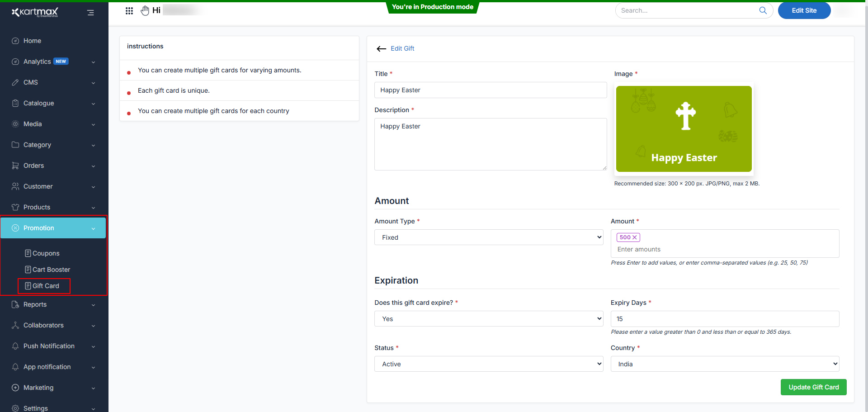Image resolution: width=868 pixels, height=412 pixels.
Task: Click the Edit Site button
Action: (x=804, y=10)
